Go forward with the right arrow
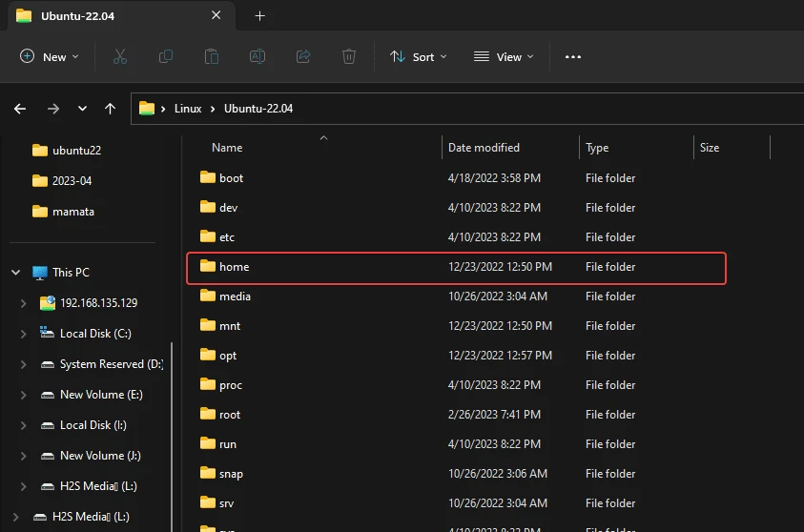Image resolution: width=804 pixels, height=532 pixels. tap(53, 109)
